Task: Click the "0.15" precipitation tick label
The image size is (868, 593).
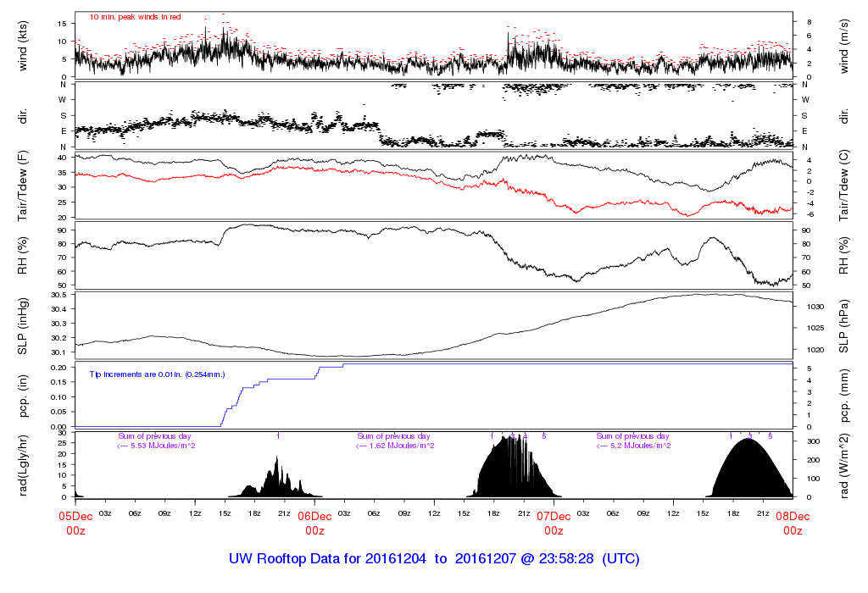Action: tap(58, 382)
